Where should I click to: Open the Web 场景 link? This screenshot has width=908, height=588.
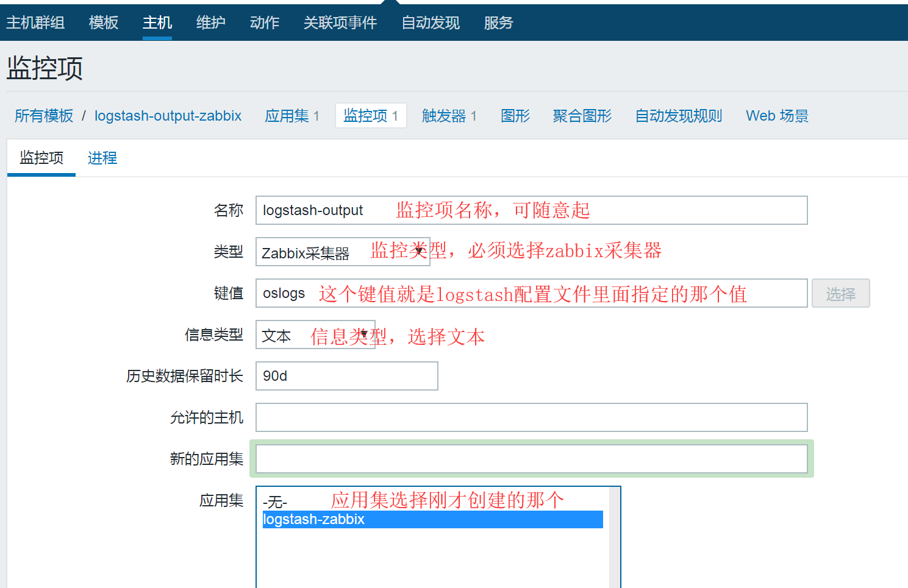[x=778, y=116]
